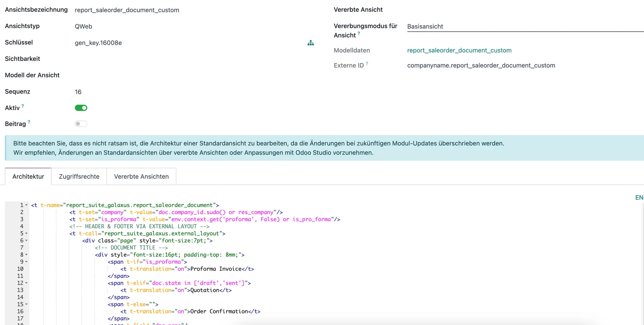Screen dimensions: 644x325
Task: Switch to the Zugriffsrechte tab
Action: [x=79, y=176]
